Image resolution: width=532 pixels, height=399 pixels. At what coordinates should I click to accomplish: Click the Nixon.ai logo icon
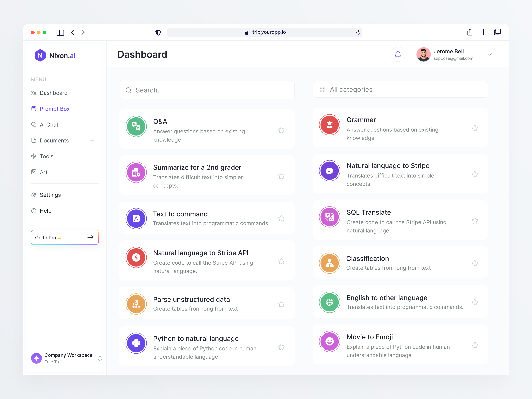click(x=40, y=55)
